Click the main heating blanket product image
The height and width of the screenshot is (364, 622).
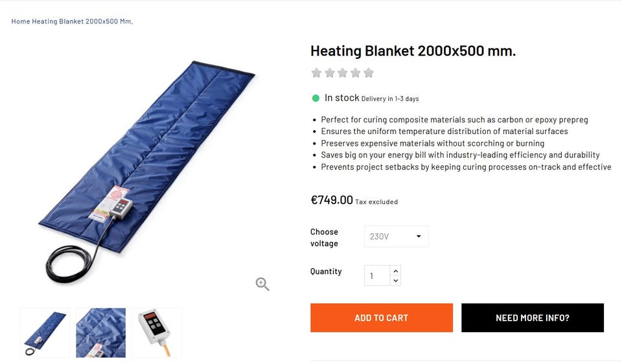point(147,170)
